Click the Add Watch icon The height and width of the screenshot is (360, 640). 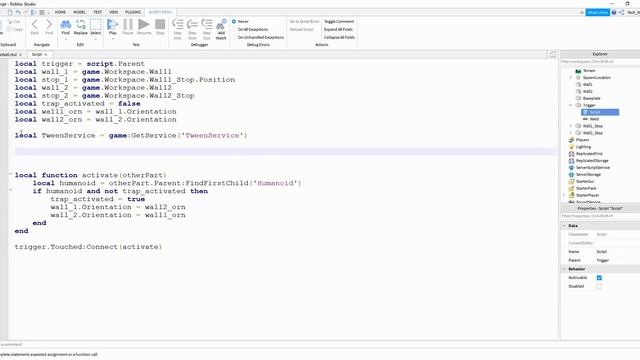[221, 24]
